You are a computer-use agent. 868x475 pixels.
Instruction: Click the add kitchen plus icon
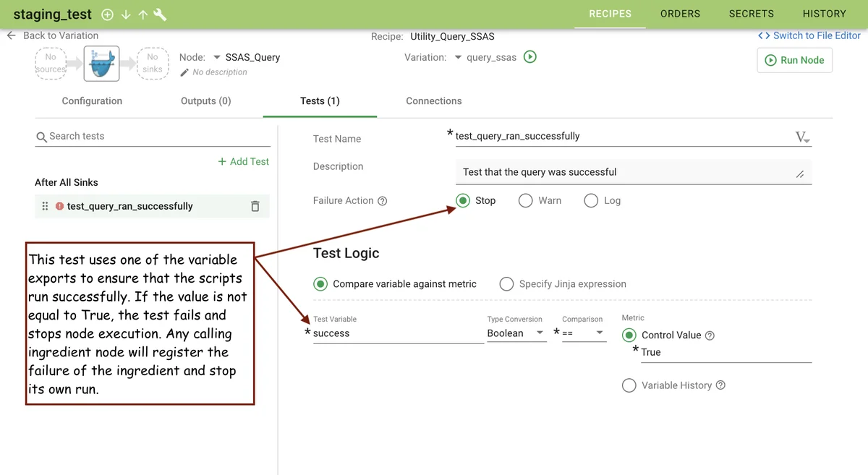point(107,14)
